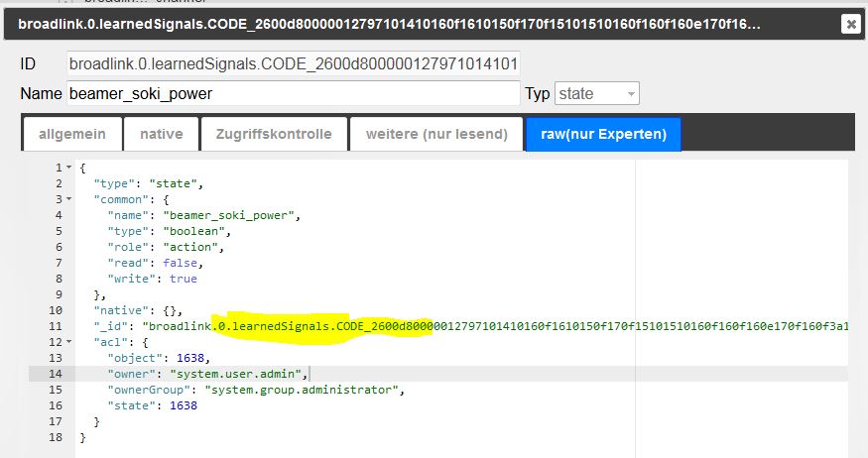868x458 pixels.
Task: Click the "write": true value
Action: tap(184, 279)
